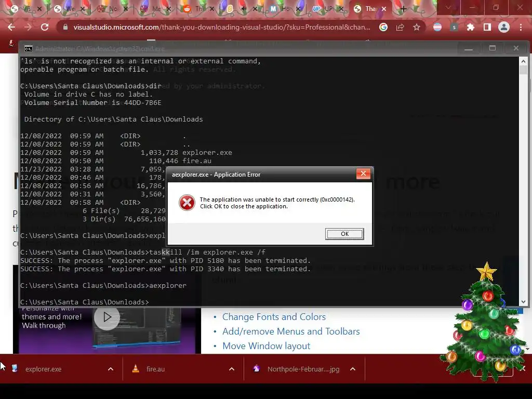Click the final cmd prompt line
532x399 pixels.
point(85,302)
